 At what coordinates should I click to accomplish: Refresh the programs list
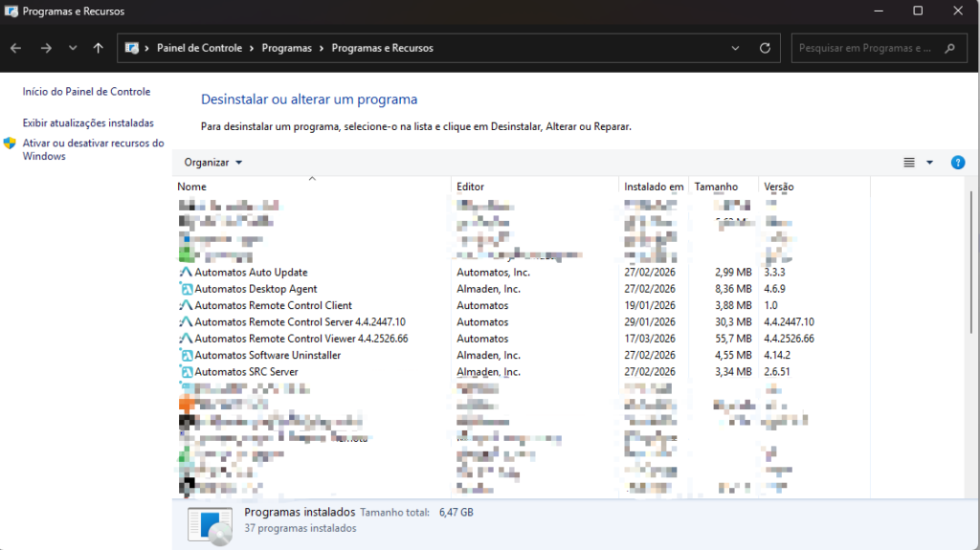tap(765, 48)
